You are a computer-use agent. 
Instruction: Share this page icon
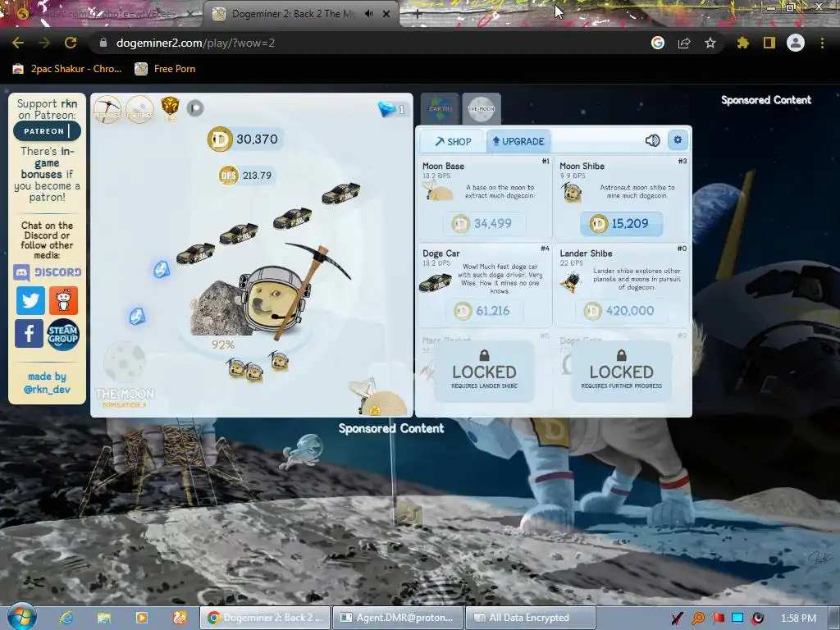coord(684,43)
